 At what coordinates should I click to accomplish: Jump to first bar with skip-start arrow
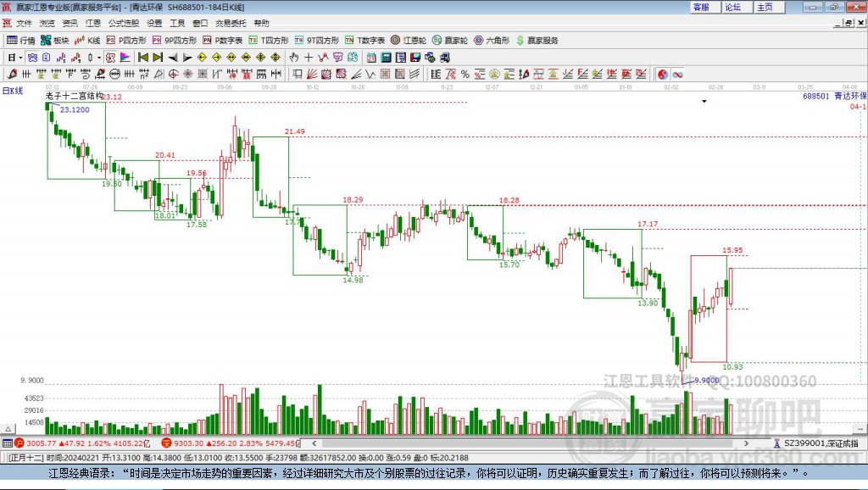pos(142,57)
